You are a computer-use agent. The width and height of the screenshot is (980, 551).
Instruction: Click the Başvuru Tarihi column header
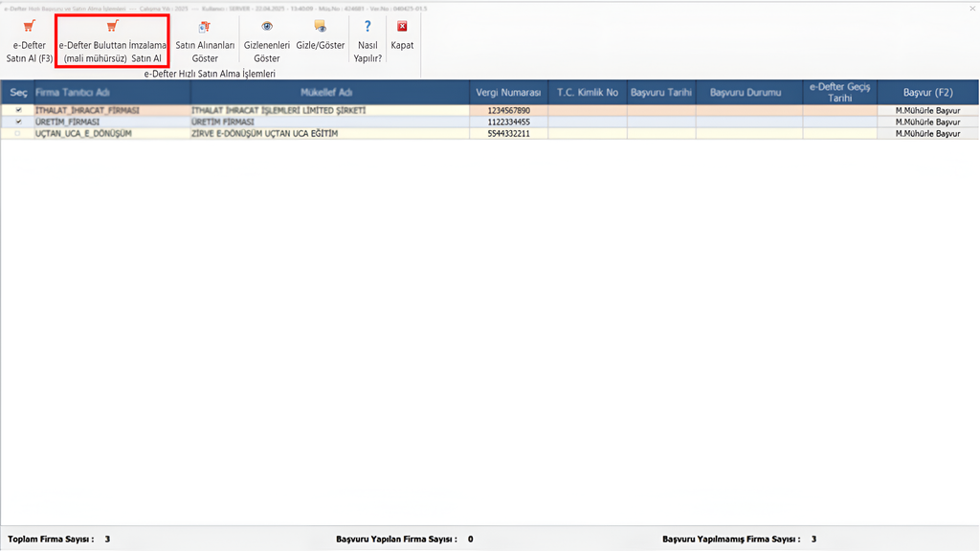(661, 93)
